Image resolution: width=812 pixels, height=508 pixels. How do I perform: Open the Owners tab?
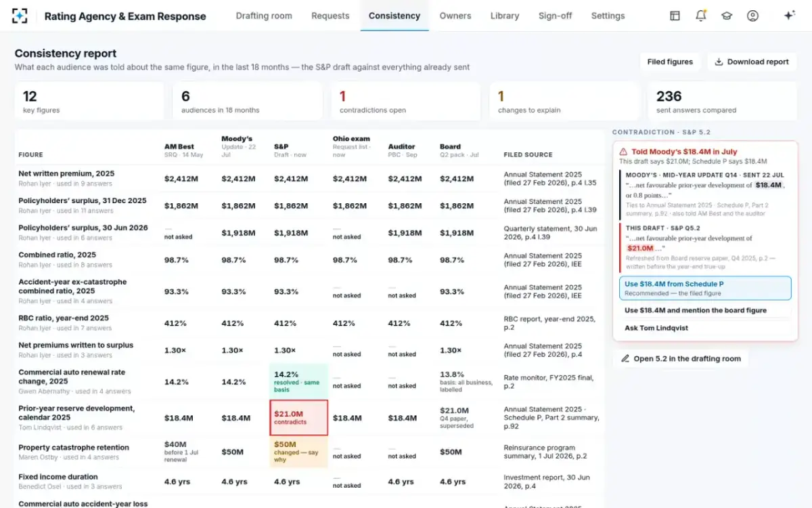point(455,16)
